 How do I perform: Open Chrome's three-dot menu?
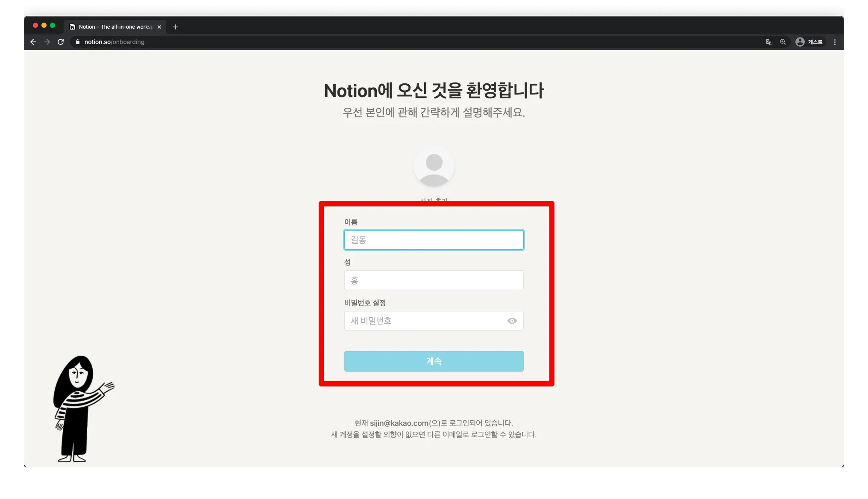[x=835, y=42]
